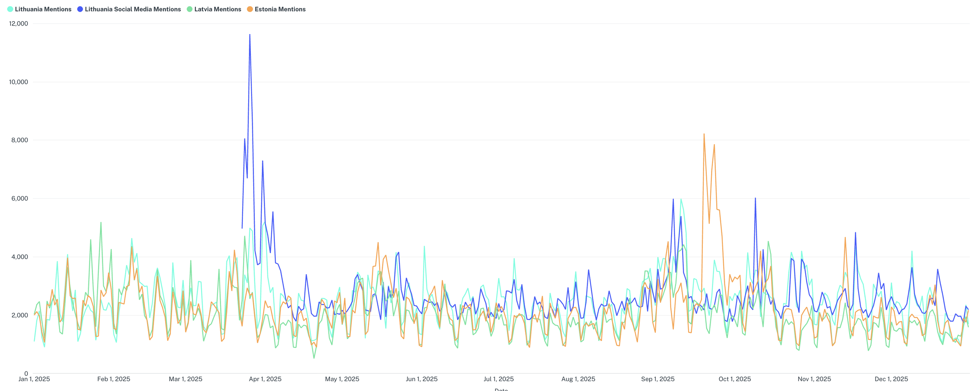The height and width of the screenshot is (391, 980).
Task: Click the 4,000 y-axis label
Action: pos(20,257)
